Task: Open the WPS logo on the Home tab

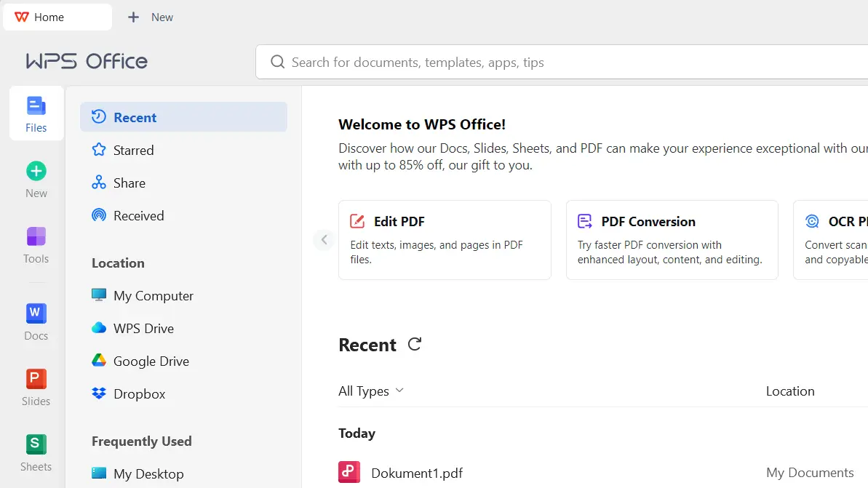Action: (20, 16)
